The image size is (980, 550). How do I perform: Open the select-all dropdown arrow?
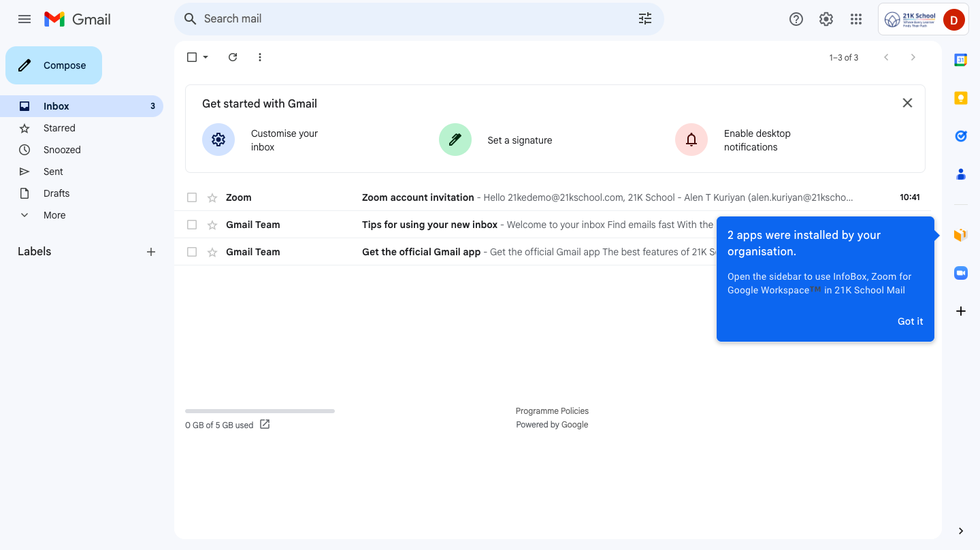[206, 57]
